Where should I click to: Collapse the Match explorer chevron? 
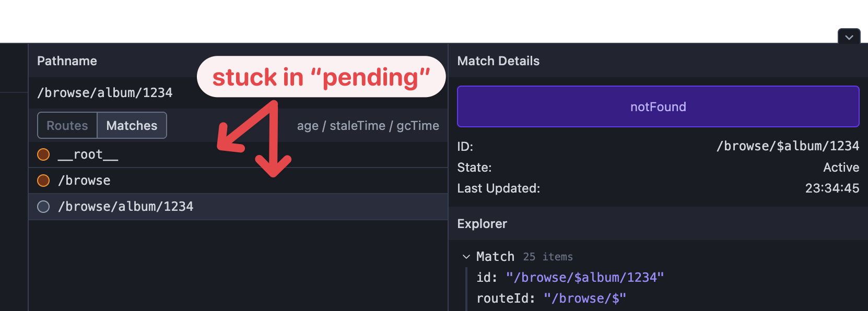pyautogui.click(x=466, y=257)
